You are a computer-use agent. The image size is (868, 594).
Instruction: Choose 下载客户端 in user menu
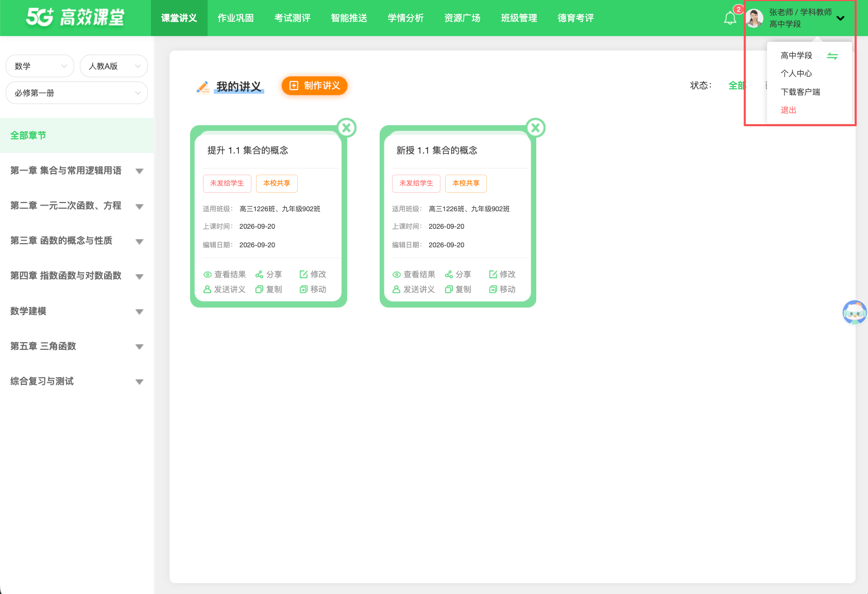tap(801, 92)
